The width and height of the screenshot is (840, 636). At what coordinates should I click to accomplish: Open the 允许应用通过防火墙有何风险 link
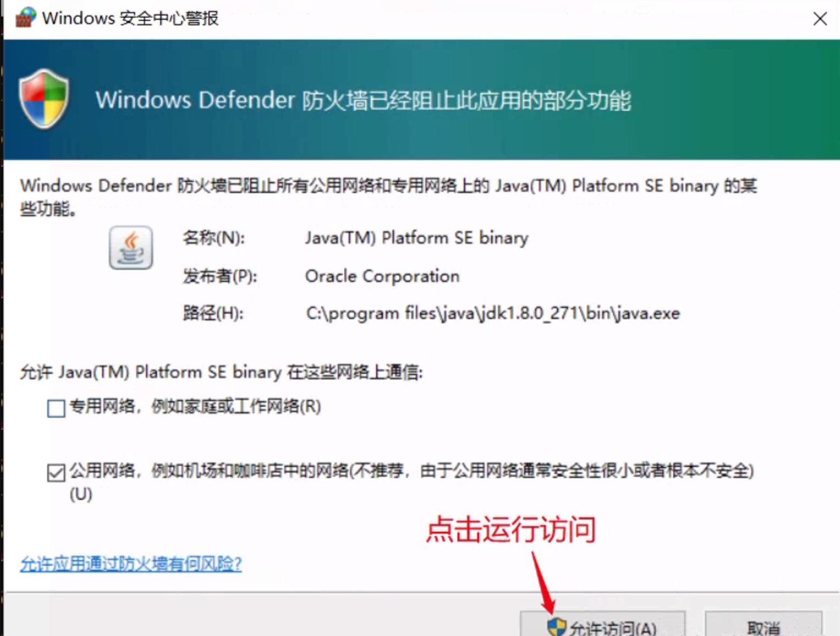[130, 564]
